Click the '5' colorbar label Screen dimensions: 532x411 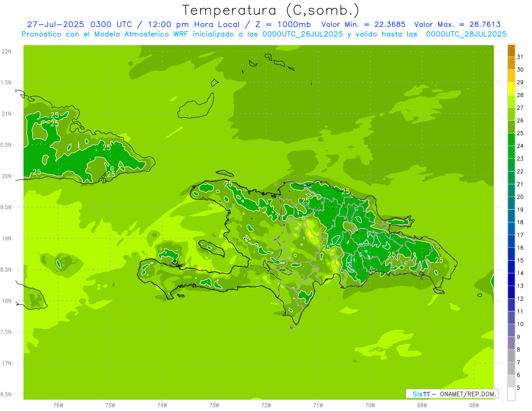pyautogui.click(x=518, y=388)
